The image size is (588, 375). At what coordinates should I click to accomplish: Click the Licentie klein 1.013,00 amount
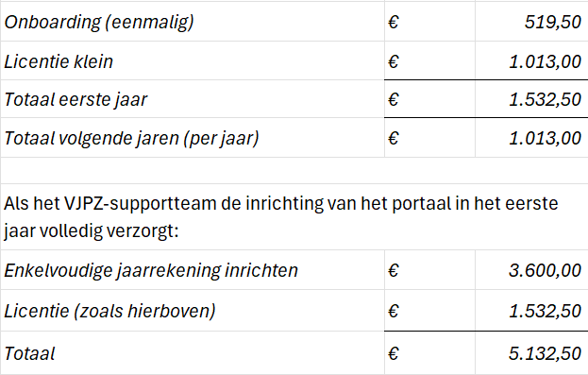[x=531, y=60]
